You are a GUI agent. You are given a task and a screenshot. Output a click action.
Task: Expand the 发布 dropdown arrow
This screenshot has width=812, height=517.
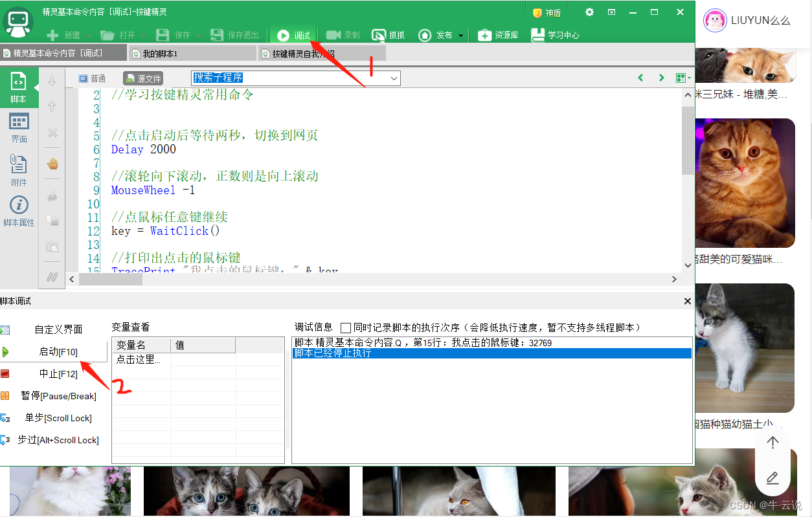(x=460, y=36)
